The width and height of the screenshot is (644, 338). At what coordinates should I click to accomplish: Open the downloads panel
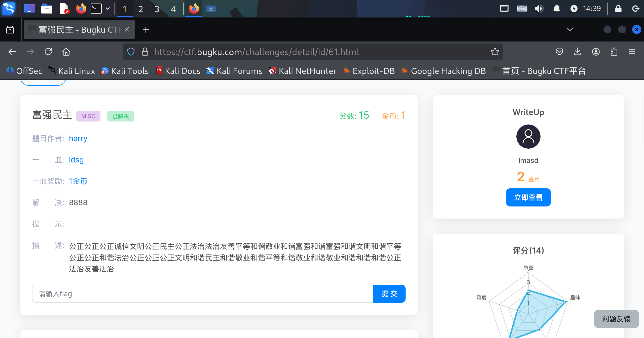click(577, 52)
